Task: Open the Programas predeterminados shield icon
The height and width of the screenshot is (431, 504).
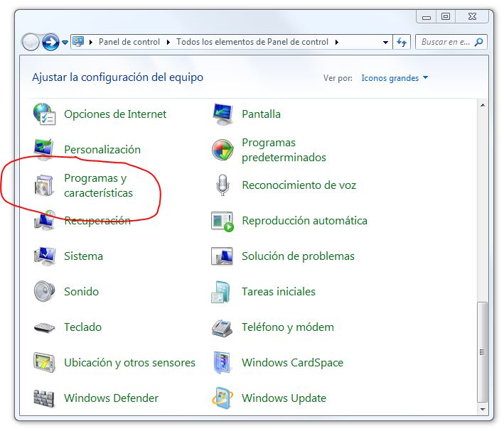Action: [x=222, y=150]
